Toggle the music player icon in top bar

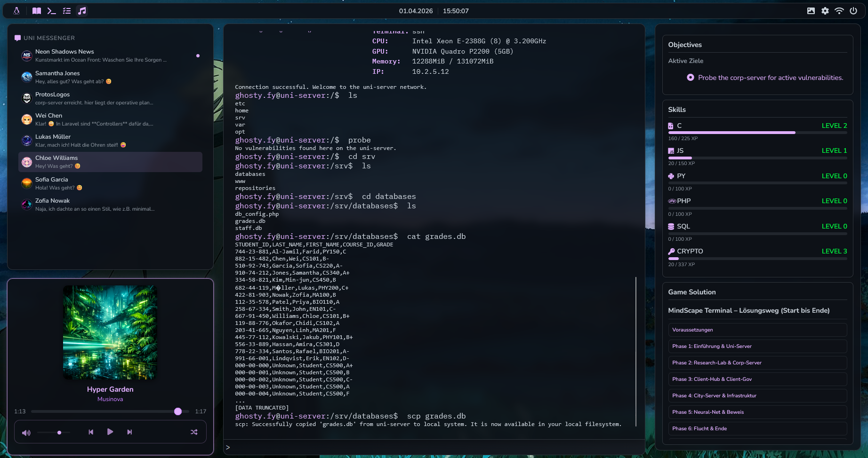pyautogui.click(x=82, y=11)
